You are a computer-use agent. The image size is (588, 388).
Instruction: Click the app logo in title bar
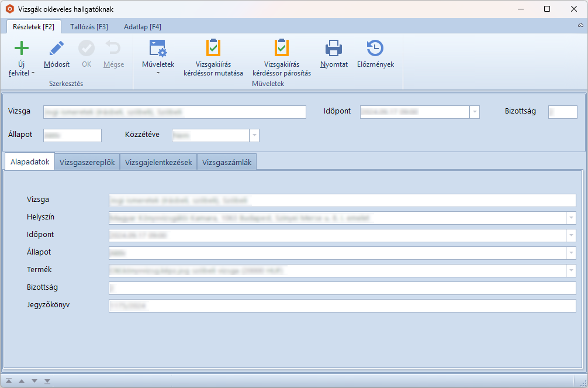pyautogui.click(x=9, y=9)
